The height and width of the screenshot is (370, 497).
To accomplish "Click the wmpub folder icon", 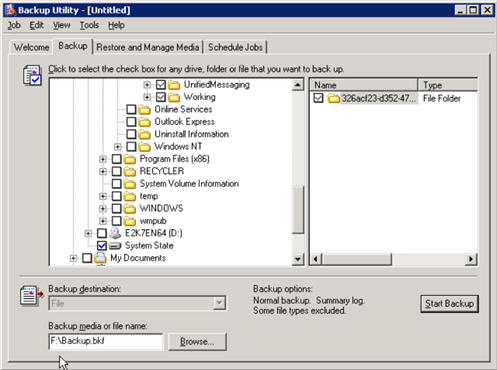I will [x=130, y=221].
